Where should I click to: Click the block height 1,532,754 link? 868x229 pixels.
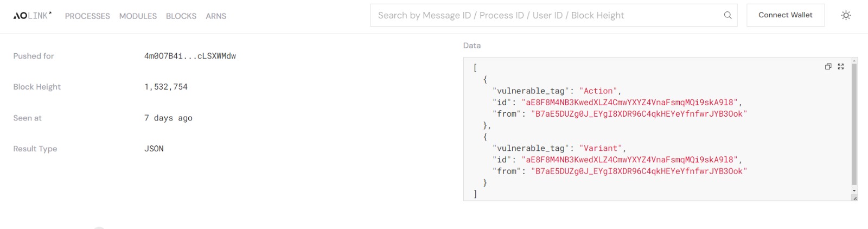point(166,87)
